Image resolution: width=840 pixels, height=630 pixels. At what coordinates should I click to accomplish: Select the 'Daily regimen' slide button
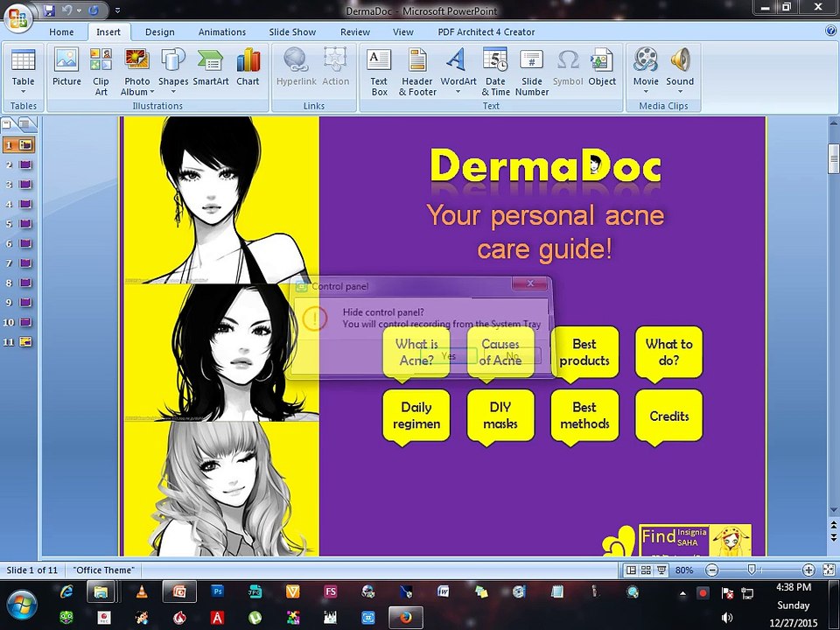pos(416,416)
